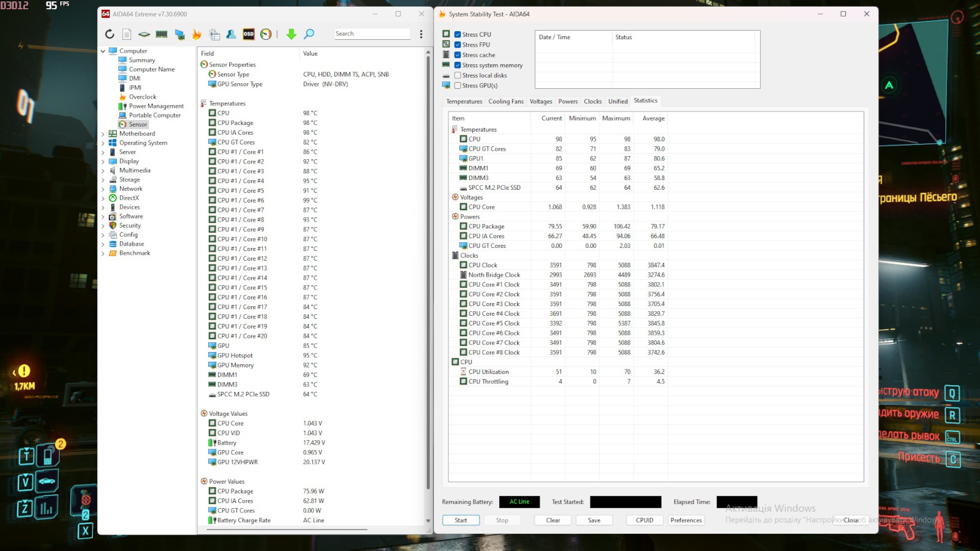980x551 pixels.
Task: Toggle the Stress FPU checkbox
Action: point(458,45)
